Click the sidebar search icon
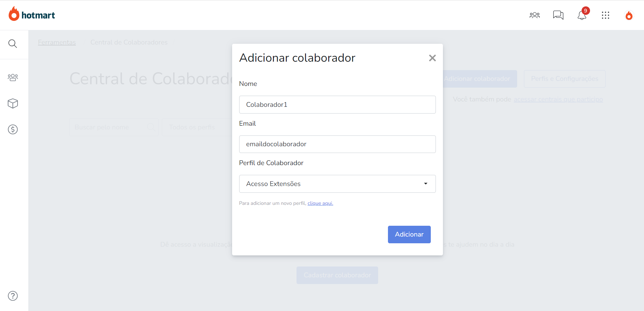The height and width of the screenshot is (311, 644). pos(13,44)
